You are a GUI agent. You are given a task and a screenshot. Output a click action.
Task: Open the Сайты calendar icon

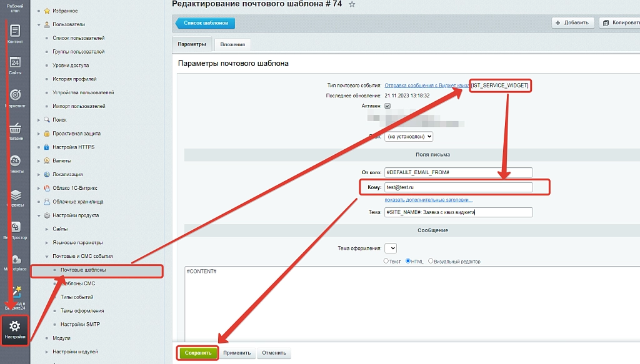click(x=15, y=62)
